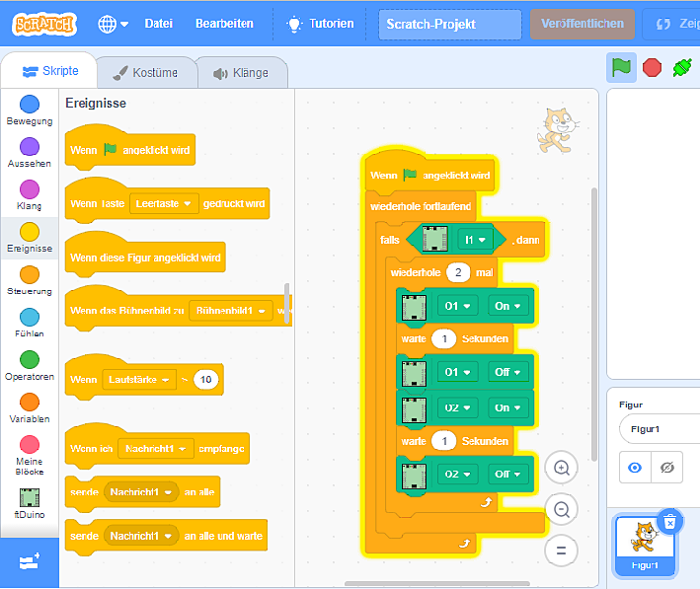Delete Figur1 sprite with trash icon

tap(669, 522)
